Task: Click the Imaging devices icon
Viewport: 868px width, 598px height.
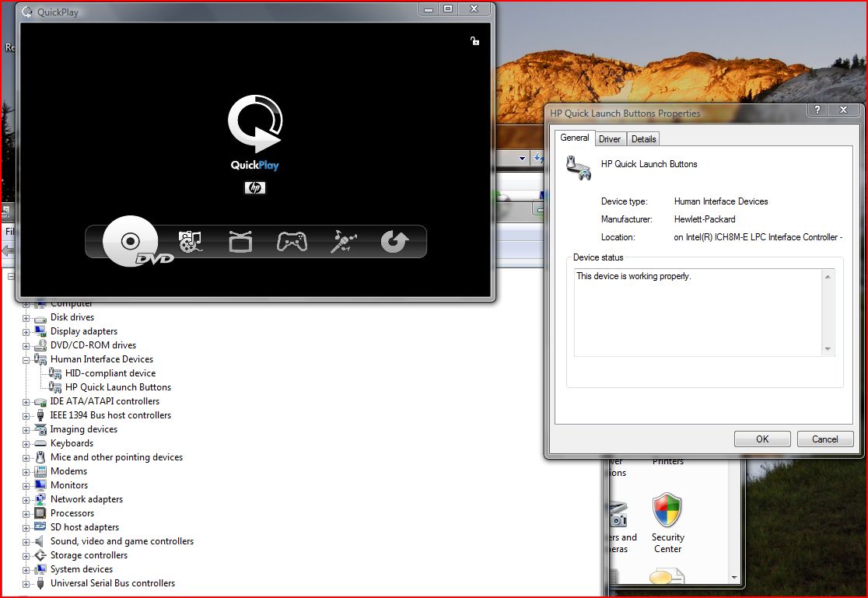Action: (40, 430)
